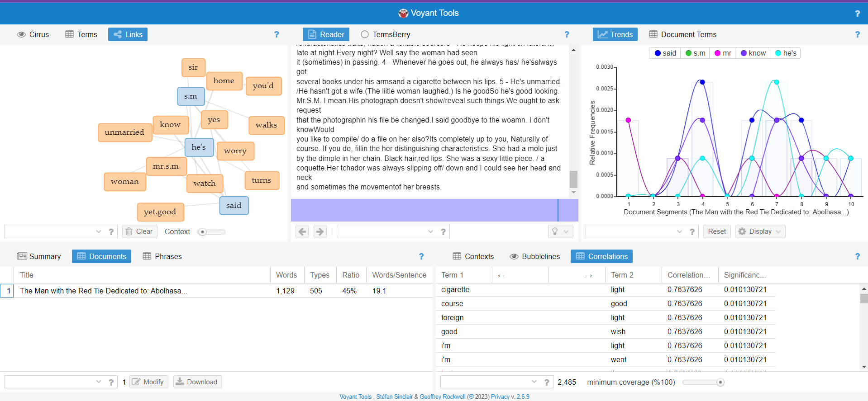The width and height of the screenshot is (868, 401).
Task: Expand the Trends term search dropdown
Action: [679, 231]
